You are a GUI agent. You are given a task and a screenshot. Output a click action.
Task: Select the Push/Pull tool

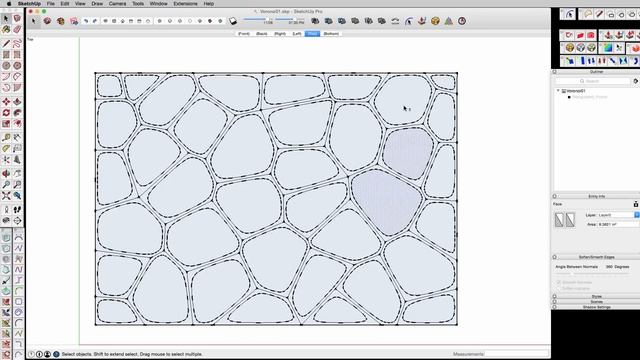[x=17, y=102]
